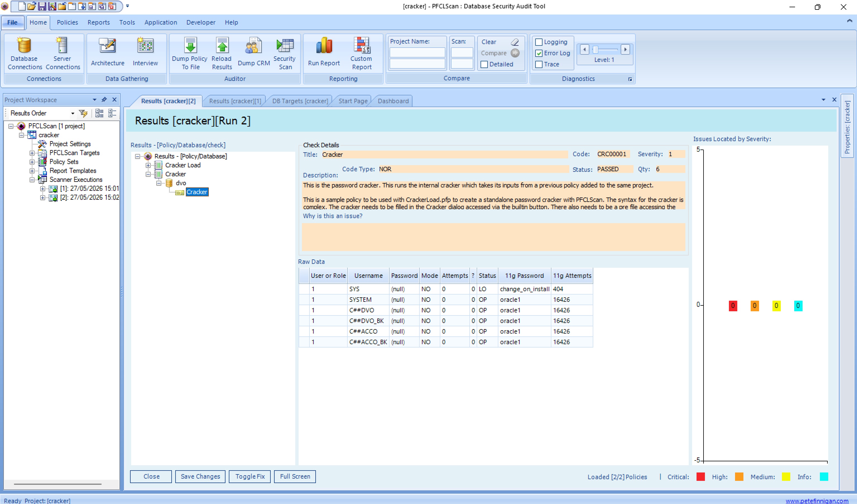
Task: Click the Clear eraser icon in Compare
Action: pyautogui.click(x=515, y=42)
